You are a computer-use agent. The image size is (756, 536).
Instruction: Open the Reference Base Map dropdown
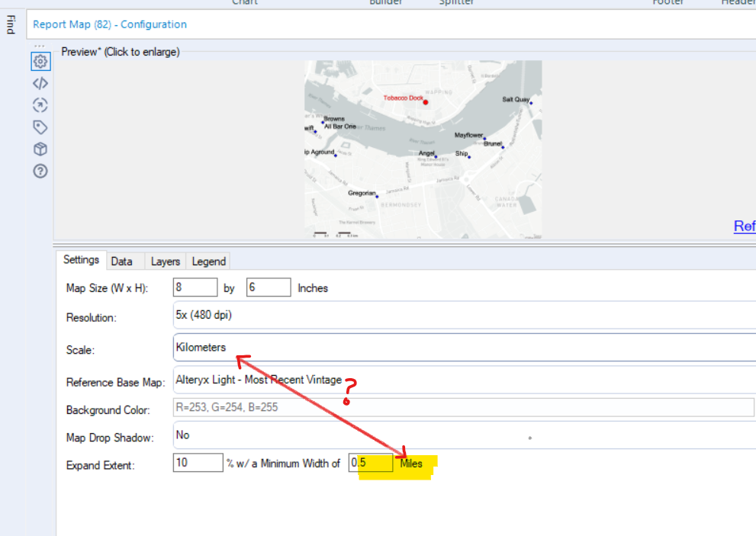click(x=465, y=380)
